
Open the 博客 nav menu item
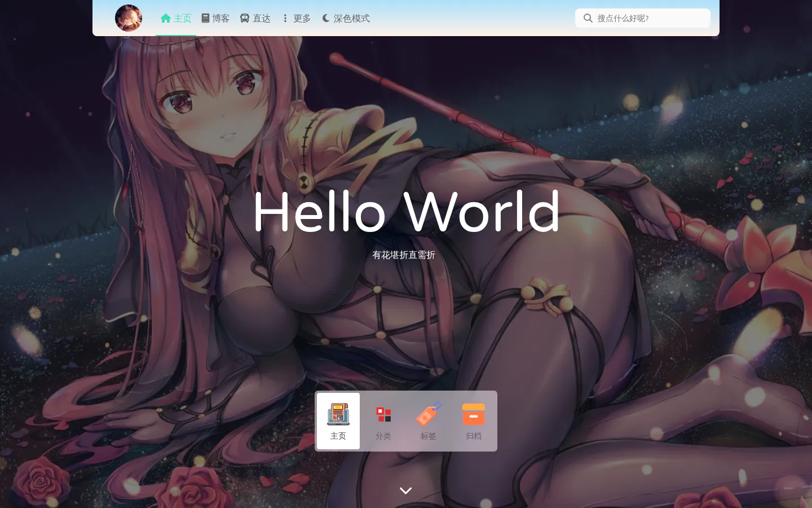[215, 18]
